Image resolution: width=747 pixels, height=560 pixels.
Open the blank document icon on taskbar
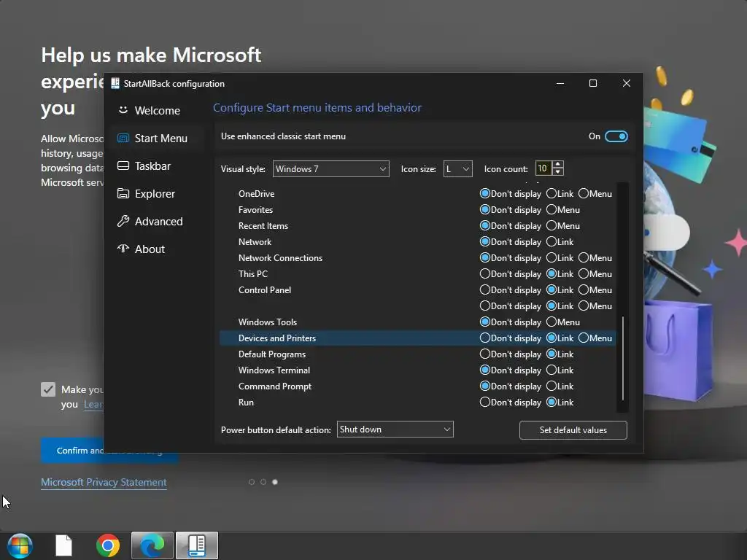(x=63, y=545)
